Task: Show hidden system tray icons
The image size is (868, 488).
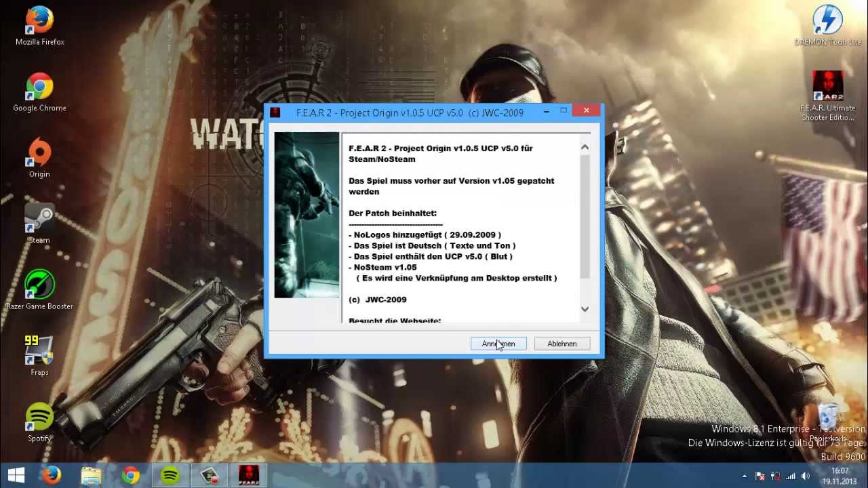Action: (x=745, y=476)
